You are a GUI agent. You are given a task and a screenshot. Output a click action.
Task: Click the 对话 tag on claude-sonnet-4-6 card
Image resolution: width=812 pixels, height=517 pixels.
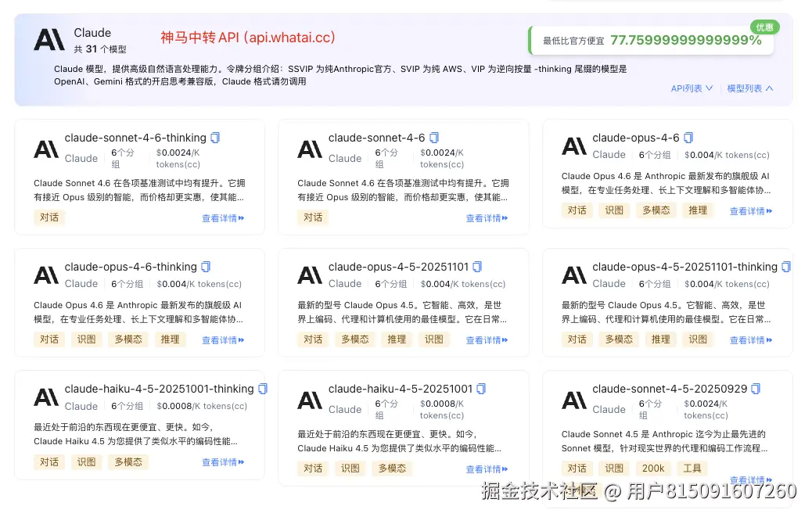pos(313,217)
